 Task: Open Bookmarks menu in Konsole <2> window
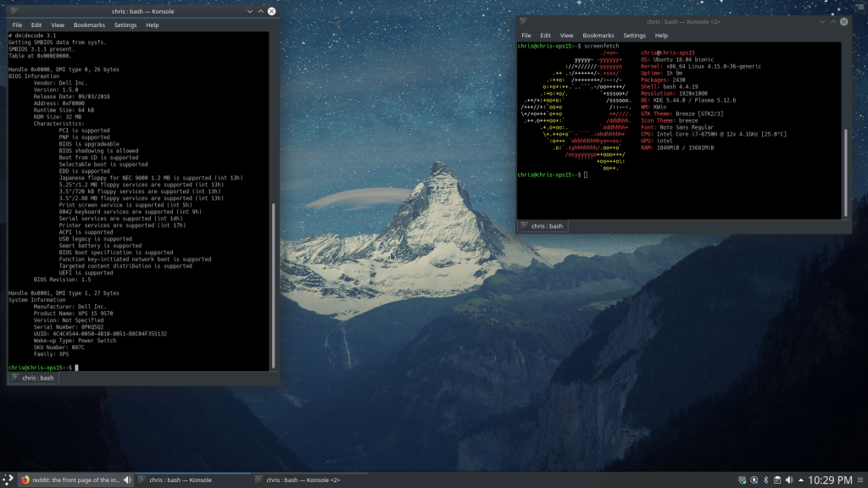click(x=598, y=36)
